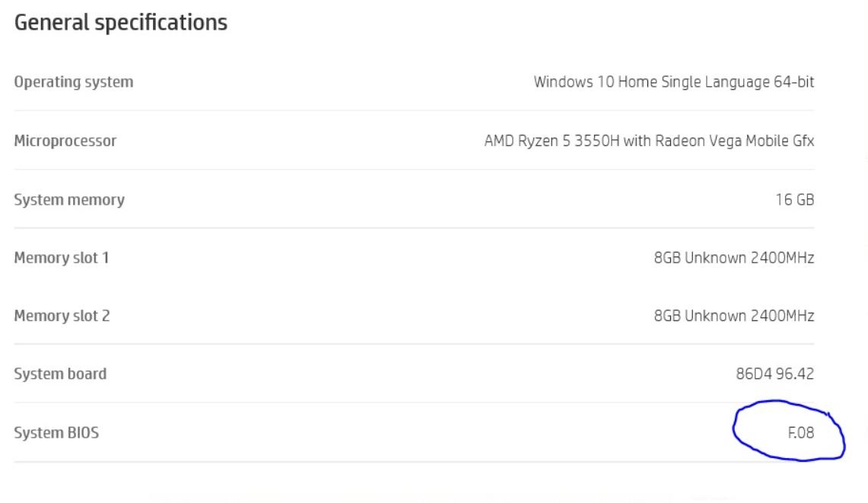Select the System board label
The image size is (868, 503).
60,374
